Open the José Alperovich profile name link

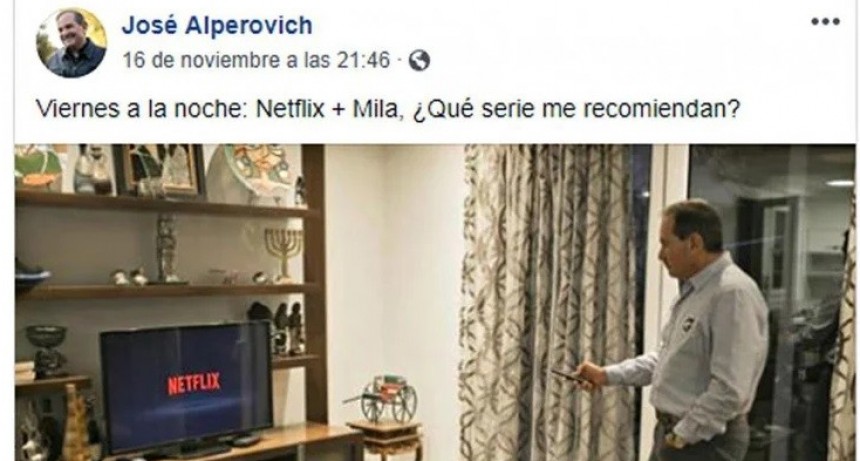pyautogui.click(x=217, y=25)
